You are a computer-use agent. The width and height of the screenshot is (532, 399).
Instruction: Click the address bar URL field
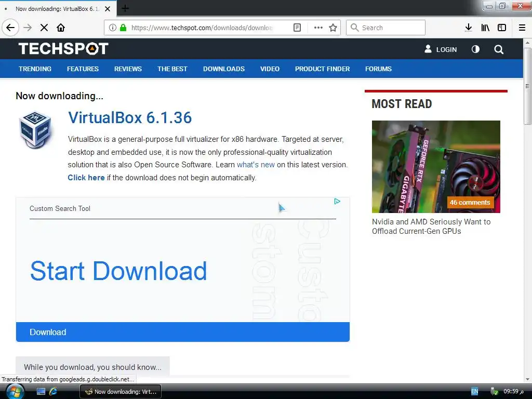[x=202, y=28]
